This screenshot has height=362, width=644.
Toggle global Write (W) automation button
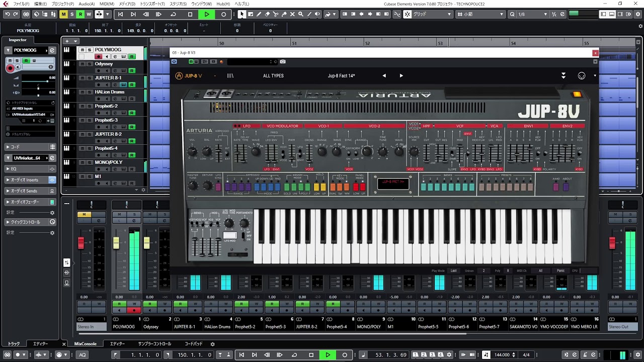point(89,14)
